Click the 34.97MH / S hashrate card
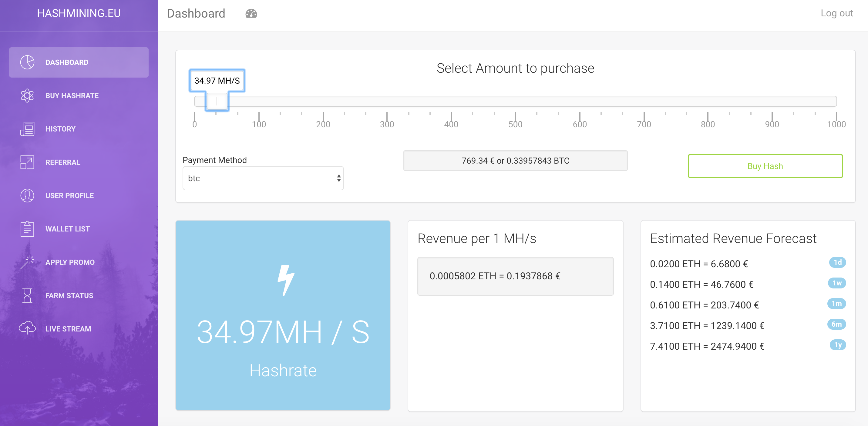 [x=283, y=315]
